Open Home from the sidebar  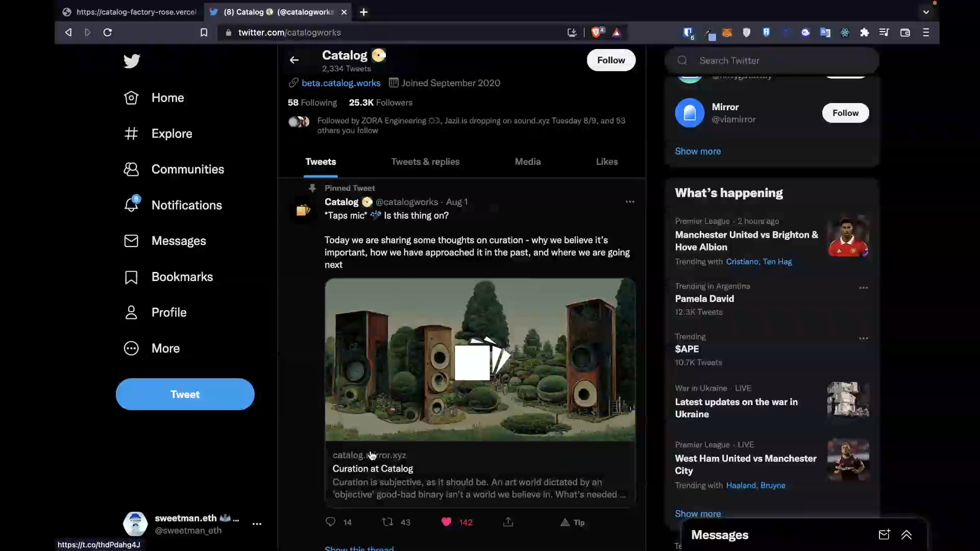pyautogui.click(x=154, y=98)
